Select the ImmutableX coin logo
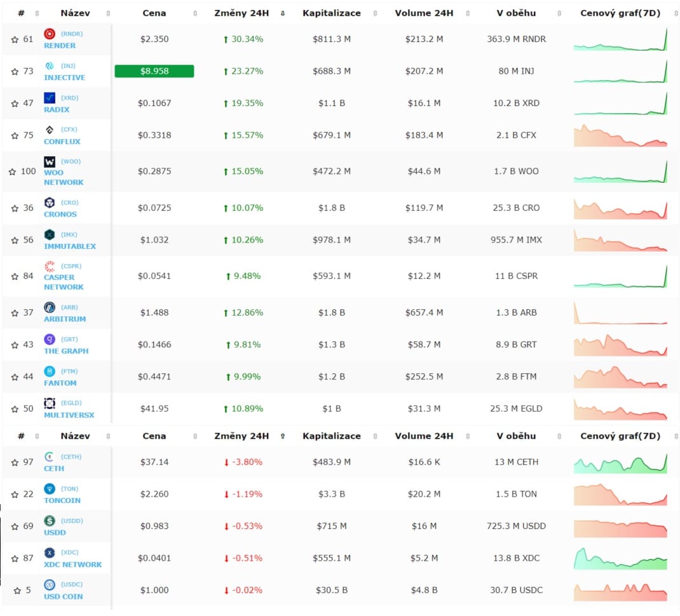This screenshot has height=616, width=680. click(50, 234)
